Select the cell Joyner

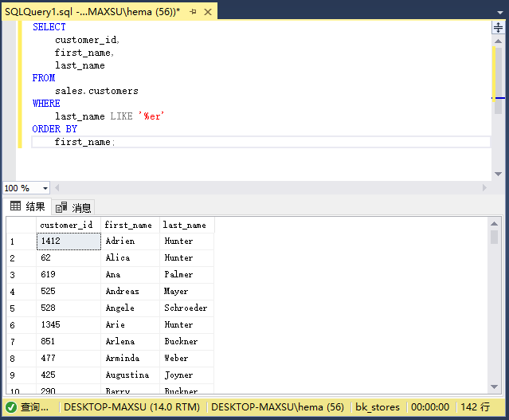(186, 375)
